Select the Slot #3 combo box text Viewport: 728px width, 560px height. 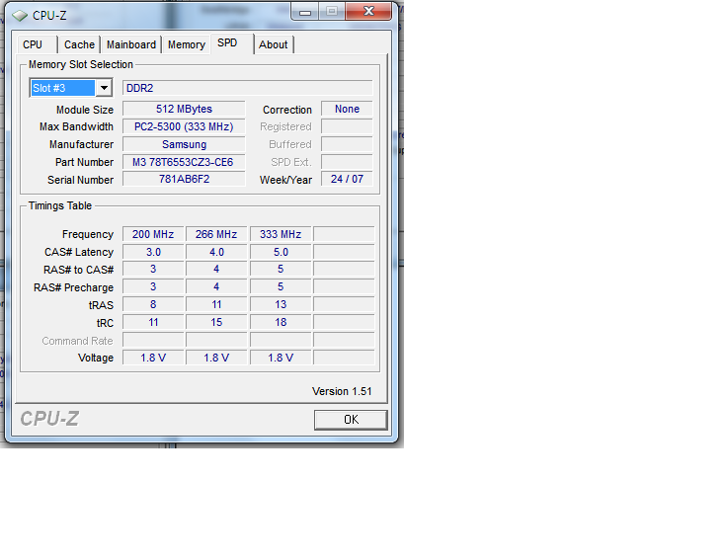tap(62, 88)
